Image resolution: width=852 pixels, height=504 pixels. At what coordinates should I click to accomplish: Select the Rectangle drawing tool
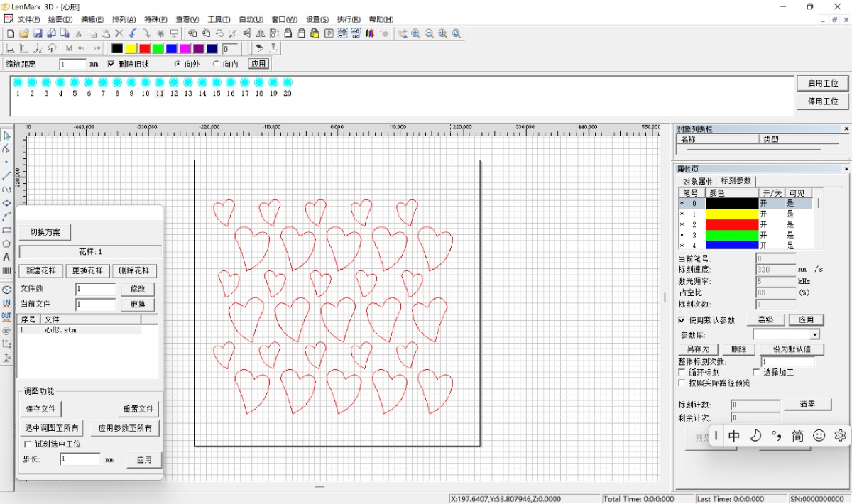point(6,230)
